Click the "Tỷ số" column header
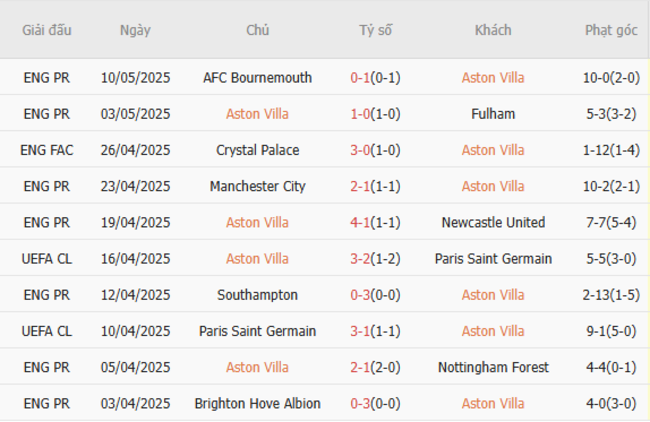The height and width of the screenshot is (422, 650). pos(375,30)
